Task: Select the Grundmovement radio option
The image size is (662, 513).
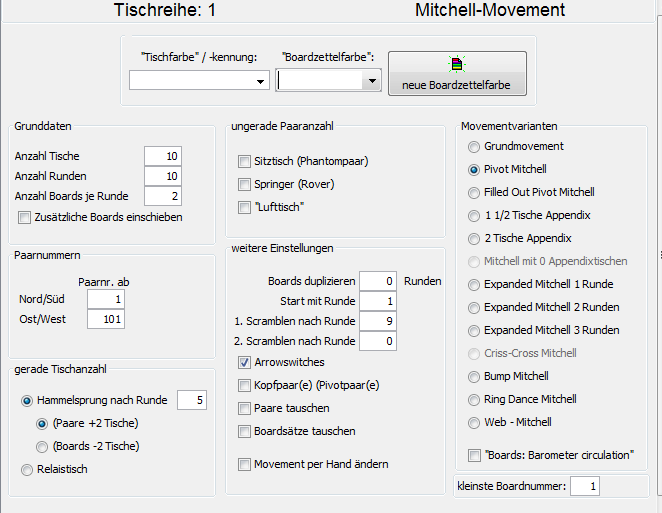Action: [474, 147]
